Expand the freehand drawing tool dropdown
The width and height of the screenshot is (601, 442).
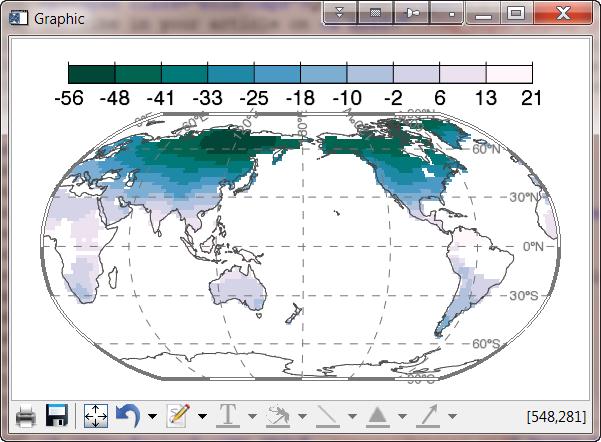tap(302, 416)
